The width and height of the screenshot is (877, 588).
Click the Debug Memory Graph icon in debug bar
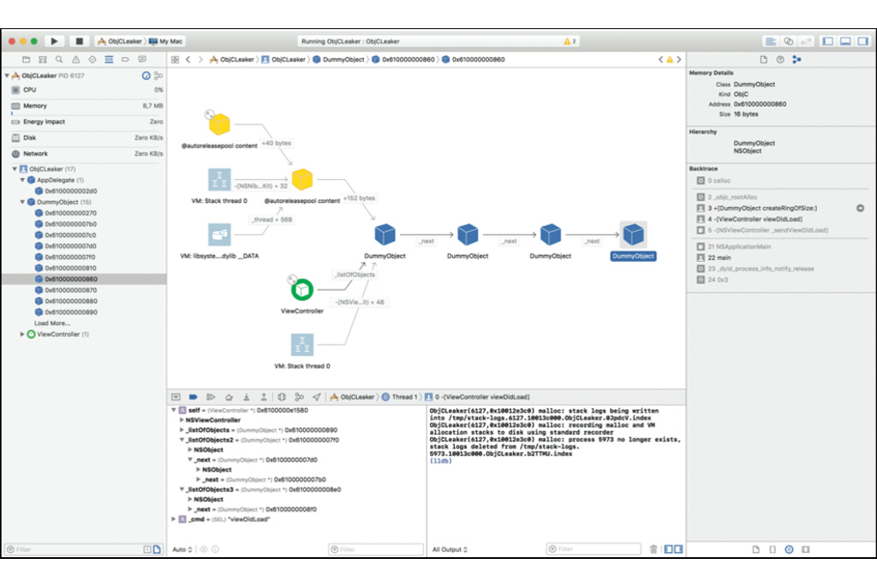[299, 397]
